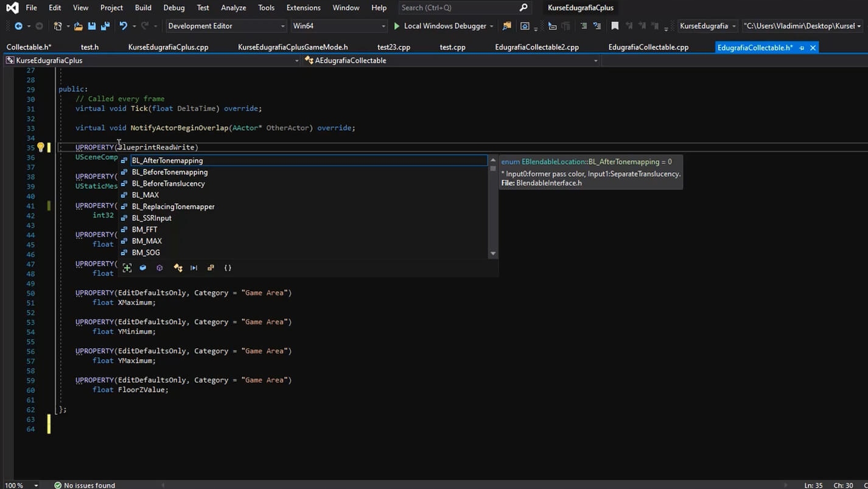Click the Open File folder icon
This screenshot has width=868, height=489.
click(x=78, y=26)
